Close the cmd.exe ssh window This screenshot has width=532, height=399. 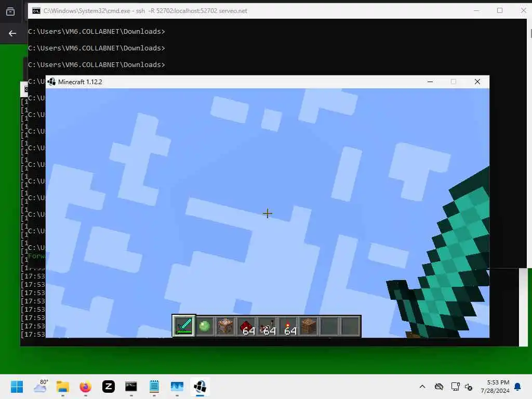(523, 11)
